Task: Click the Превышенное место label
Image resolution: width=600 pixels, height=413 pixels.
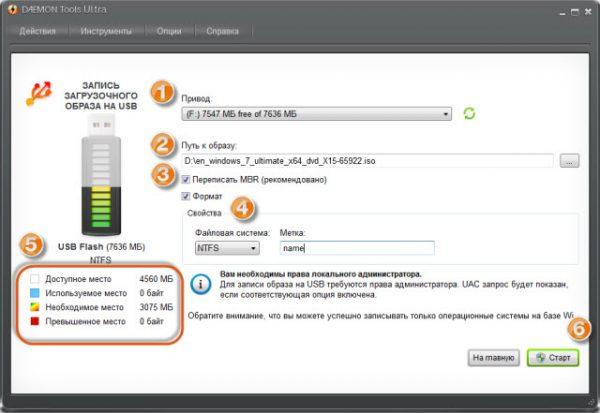Action: coord(85,321)
